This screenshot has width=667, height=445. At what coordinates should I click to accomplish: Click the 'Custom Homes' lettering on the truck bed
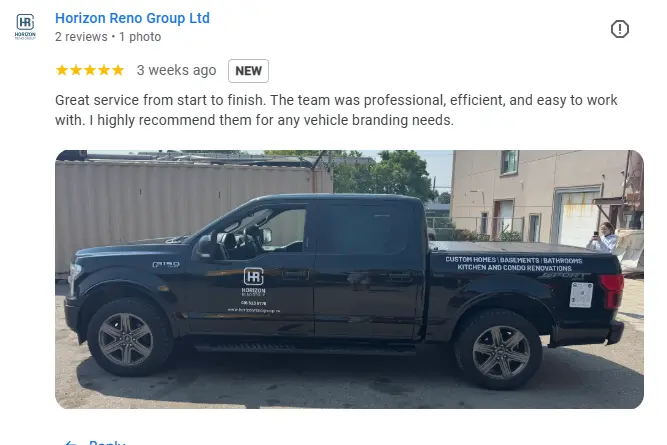[x=470, y=259]
